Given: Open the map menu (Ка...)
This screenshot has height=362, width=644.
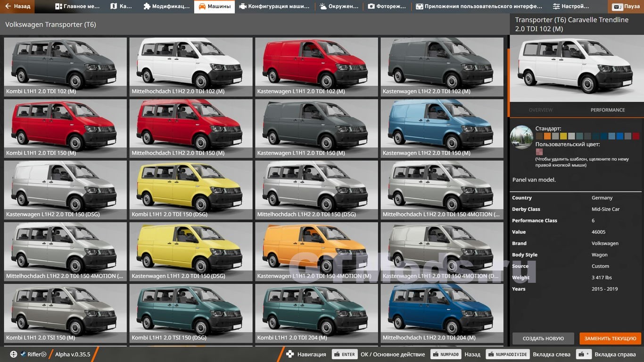Looking at the screenshot, I should (x=121, y=7).
